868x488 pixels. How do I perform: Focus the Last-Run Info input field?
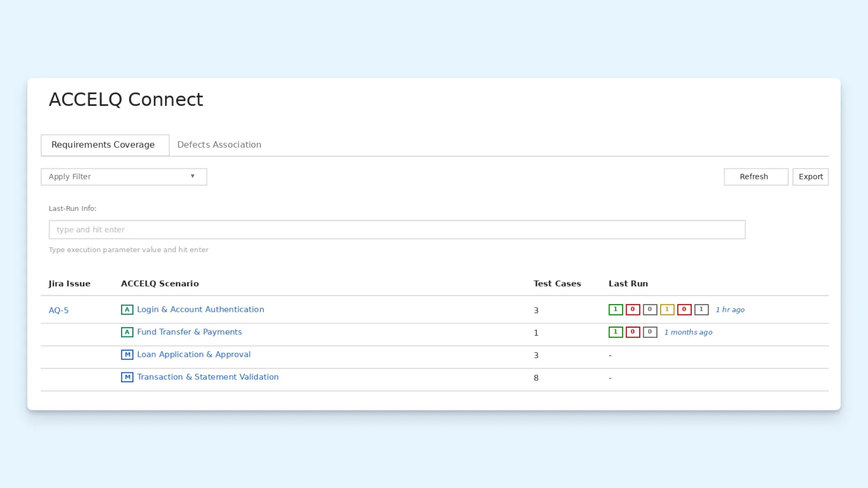tap(397, 230)
